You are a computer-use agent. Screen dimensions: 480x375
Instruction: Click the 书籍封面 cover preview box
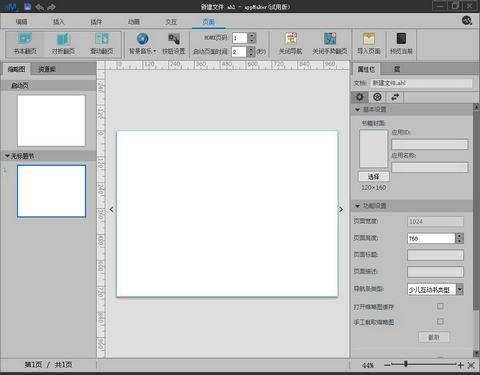point(373,149)
